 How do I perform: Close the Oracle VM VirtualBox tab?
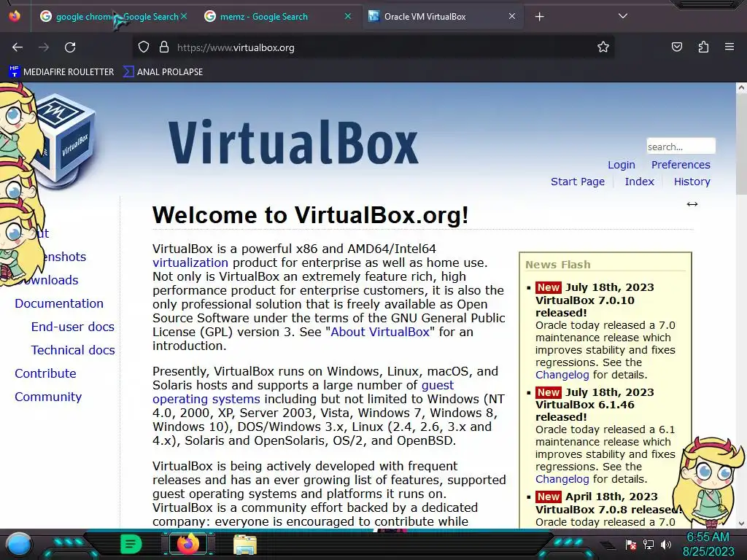pos(511,16)
